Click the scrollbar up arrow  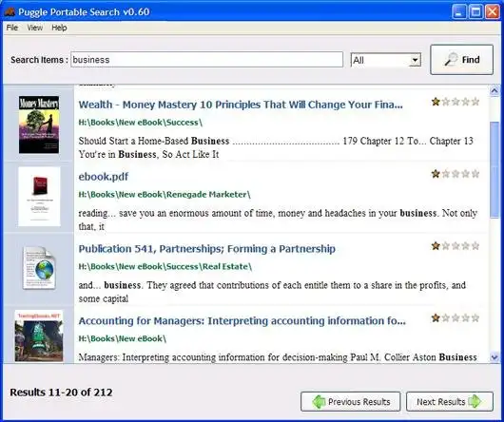[x=494, y=91]
